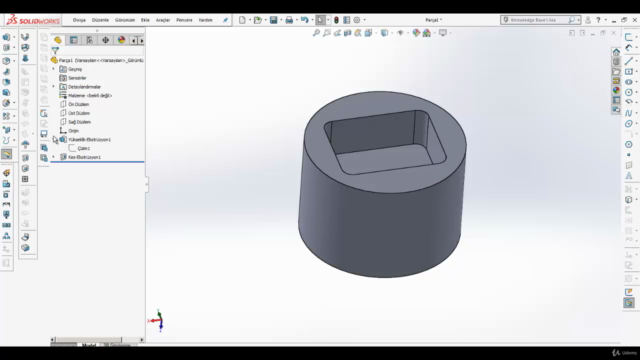Click the Zoom to Fit icon
The image size is (640, 360).
point(316,33)
